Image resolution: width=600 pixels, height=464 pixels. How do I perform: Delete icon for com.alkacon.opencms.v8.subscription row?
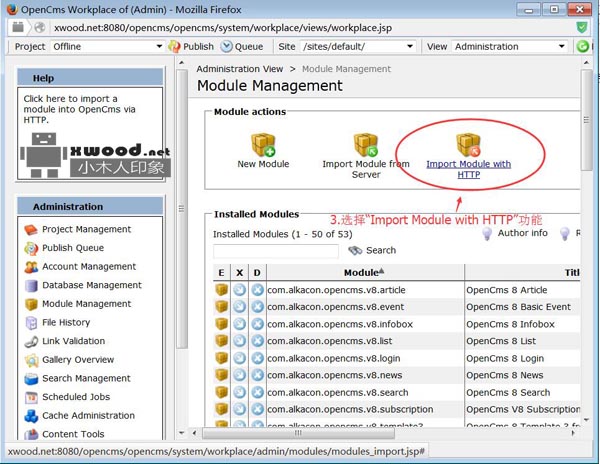tap(258, 409)
